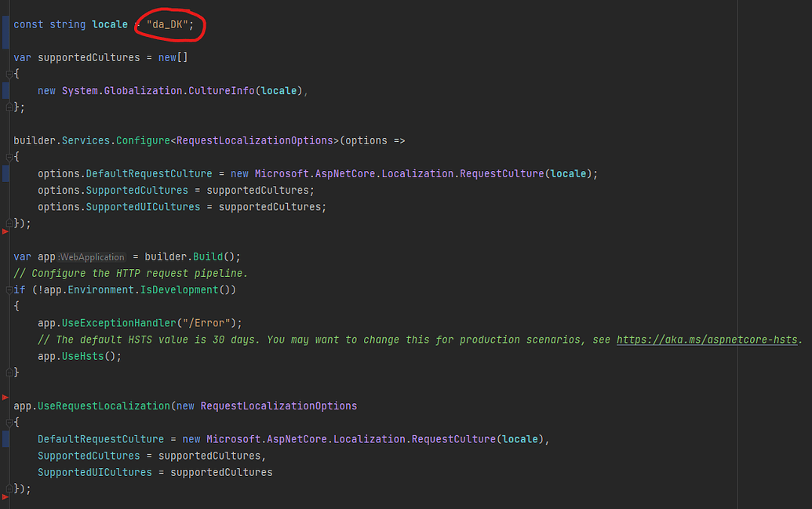This screenshot has height=509, width=812.
Task: Click the blue change bar beside var app line
Action: (x=6, y=256)
